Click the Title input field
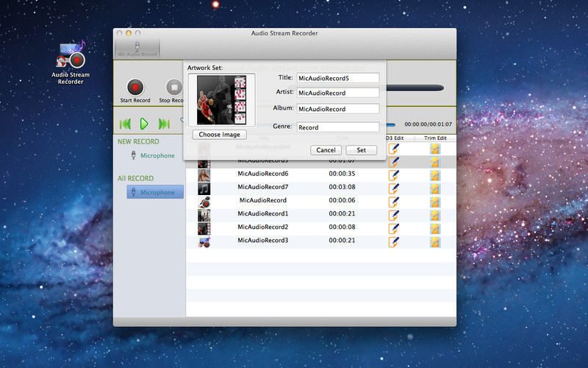The image size is (588, 368). click(338, 78)
